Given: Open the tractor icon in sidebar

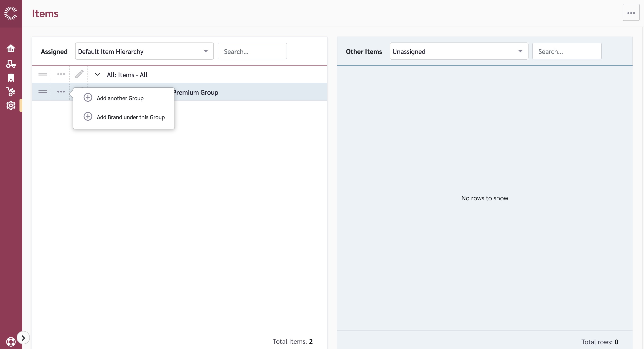Looking at the screenshot, I should click(11, 64).
